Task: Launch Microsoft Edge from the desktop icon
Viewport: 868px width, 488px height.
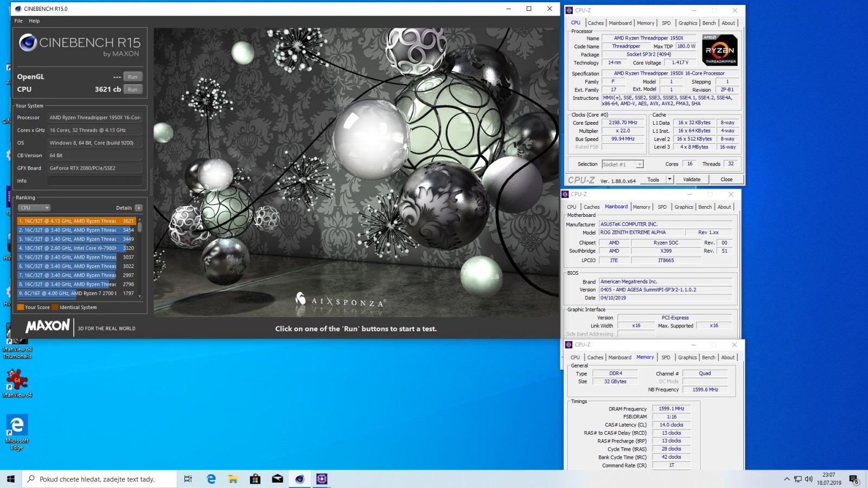Action: tap(17, 426)
